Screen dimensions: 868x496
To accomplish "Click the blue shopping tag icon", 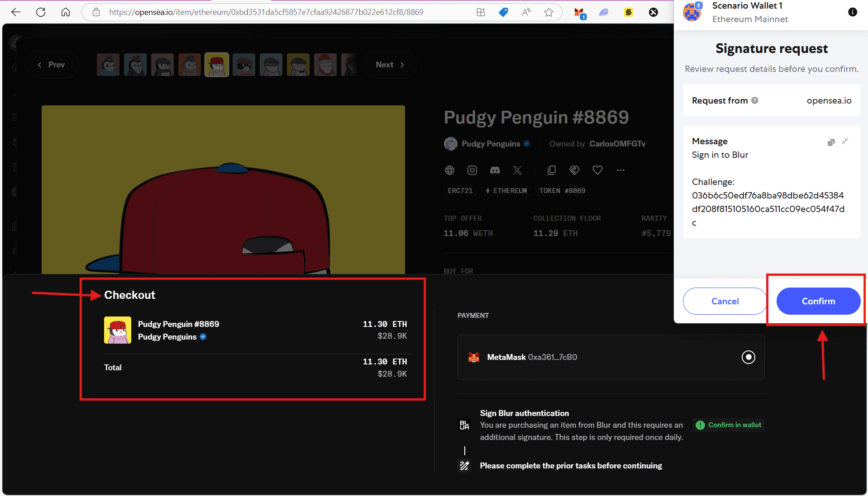I will pos(503,12).
